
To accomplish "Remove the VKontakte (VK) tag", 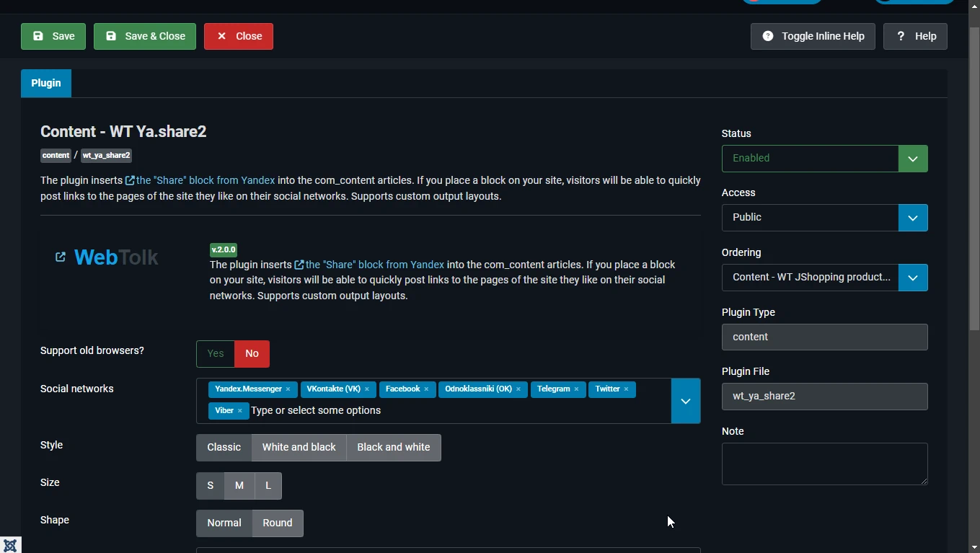I will point(366,389).
